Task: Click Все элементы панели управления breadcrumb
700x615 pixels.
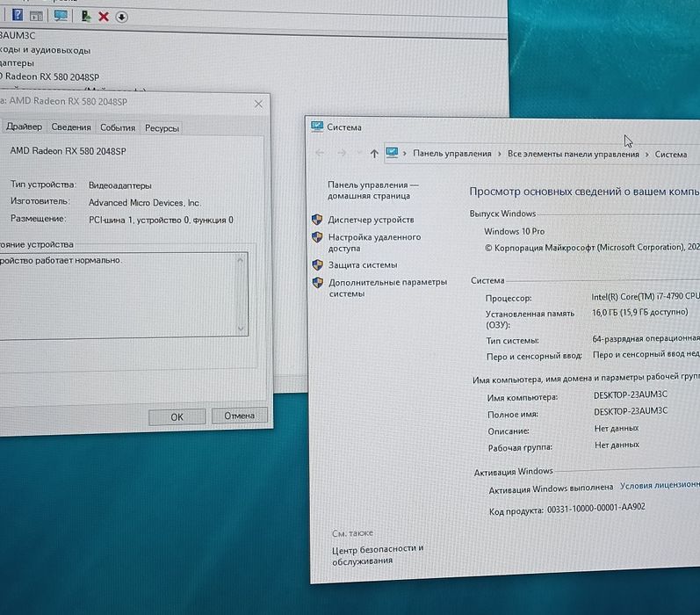Action: click(574, 154)
